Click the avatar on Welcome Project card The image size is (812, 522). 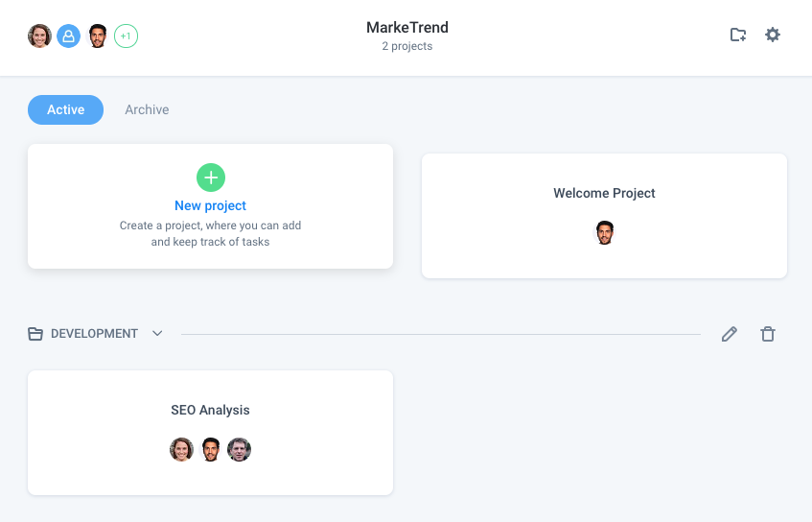604,233
